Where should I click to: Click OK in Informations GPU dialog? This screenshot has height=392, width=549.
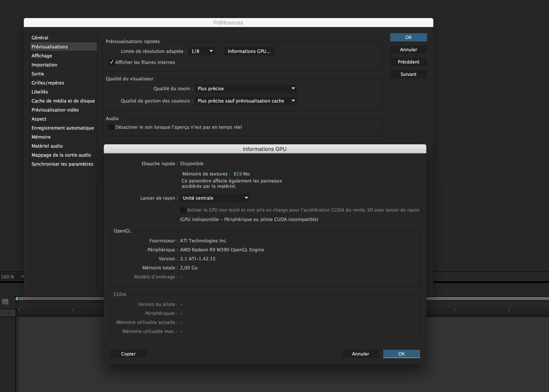point(401,354)
